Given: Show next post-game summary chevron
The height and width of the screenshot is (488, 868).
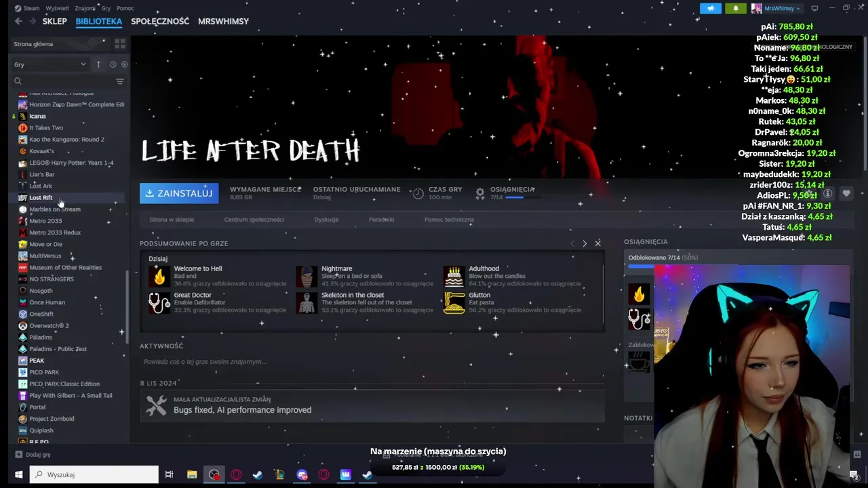Looking at the screenshot, I should click(x=585, y=243).
